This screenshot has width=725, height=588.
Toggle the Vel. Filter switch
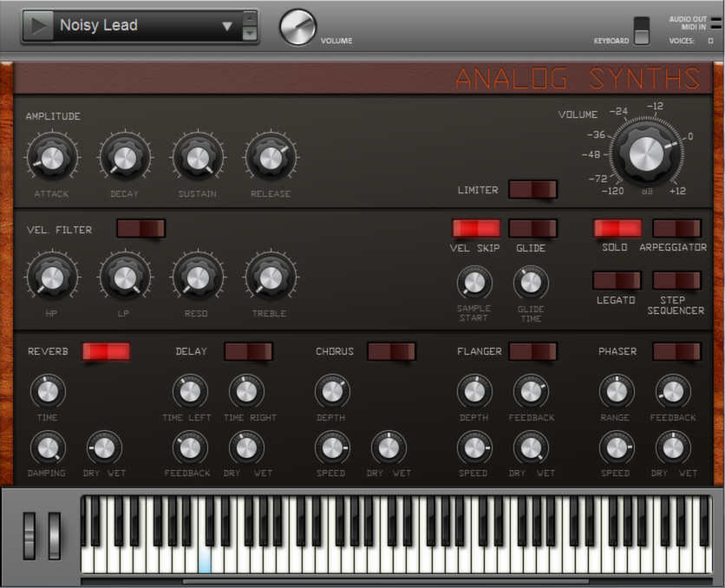coord(140,228)
